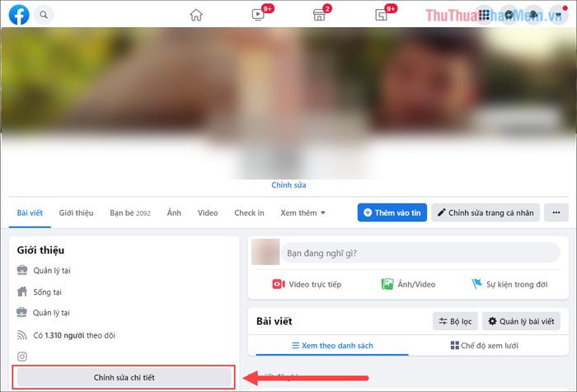Open the account dropdown arrow
The image size is (577, 392).
click(558, 15)
